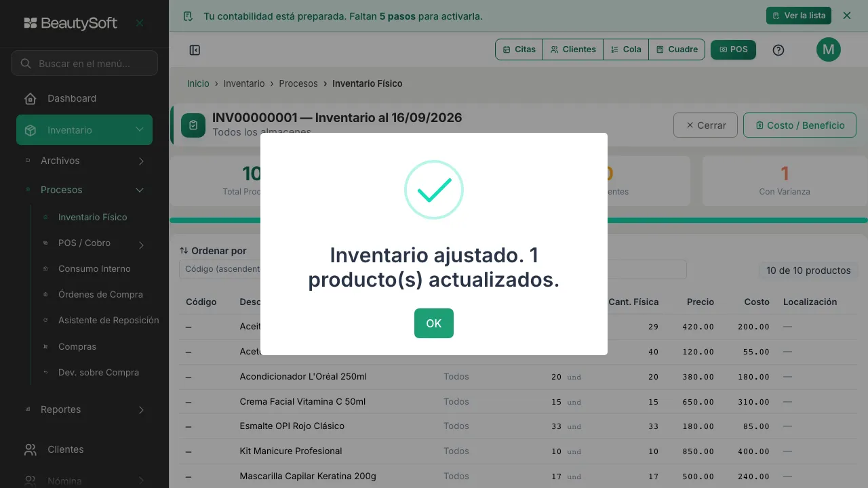Click the Clientes people icon in sidebar
Viewport: 868px width, 488px height.
(x=30, y=449)
